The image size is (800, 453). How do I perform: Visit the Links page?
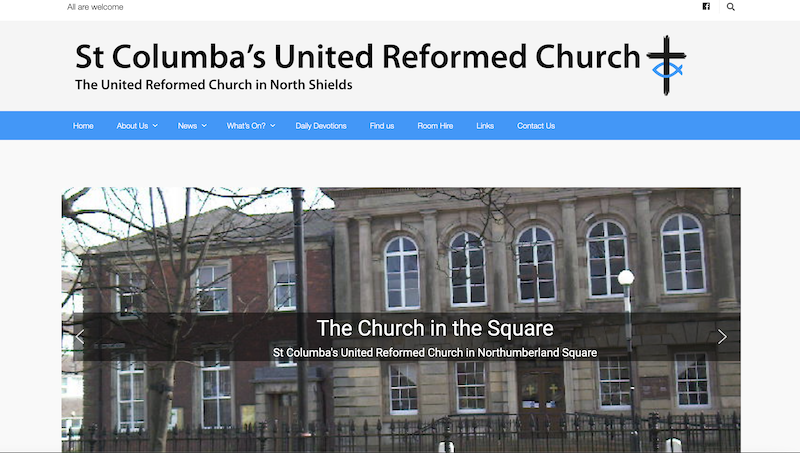tap(485, 126)
